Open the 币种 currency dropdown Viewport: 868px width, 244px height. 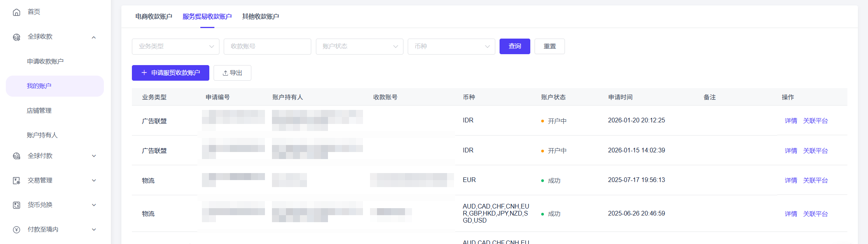451,46
